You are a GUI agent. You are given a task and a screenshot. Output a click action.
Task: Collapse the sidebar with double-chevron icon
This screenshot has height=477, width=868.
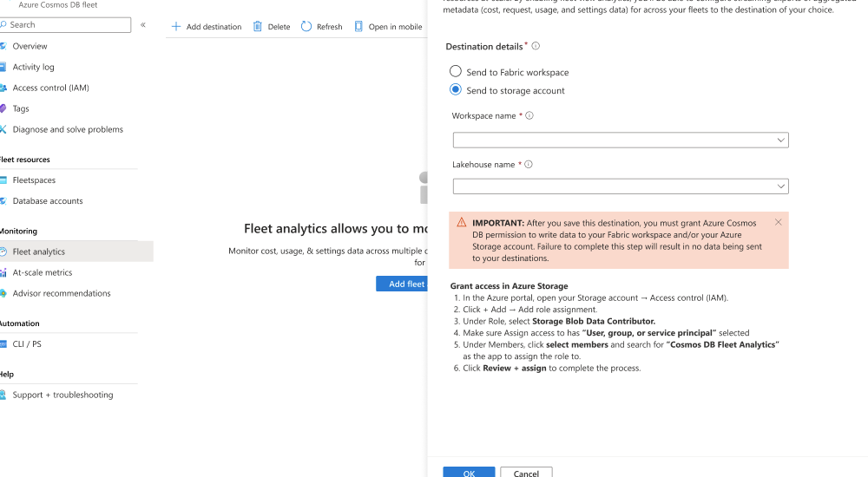[143, 25]
